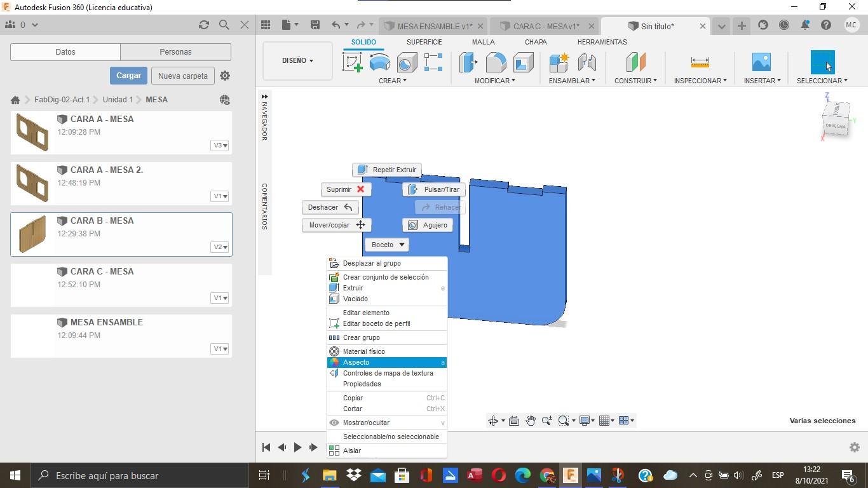Image resolution: width=868 pixels, height=488 pixels.
Task: Click the ViewCube in the viewport
Action: point(836,119)
